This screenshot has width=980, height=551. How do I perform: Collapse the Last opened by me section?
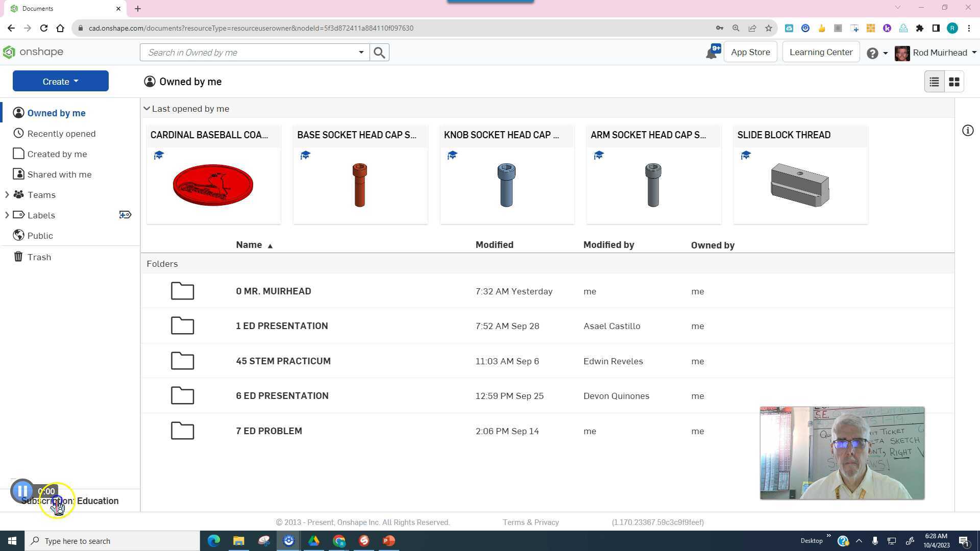point(147,109)
